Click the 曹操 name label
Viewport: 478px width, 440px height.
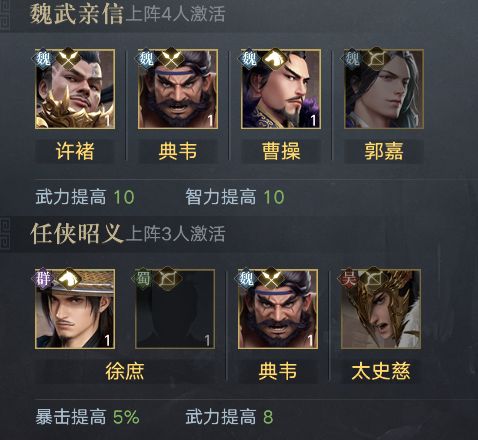tap(281, 151)
